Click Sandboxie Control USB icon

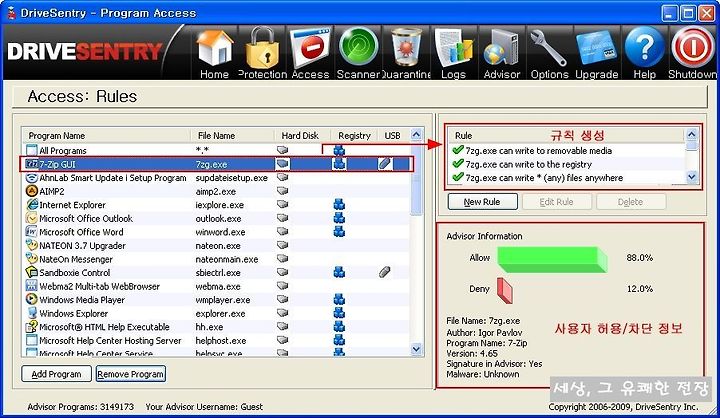(x=384, y=272)
